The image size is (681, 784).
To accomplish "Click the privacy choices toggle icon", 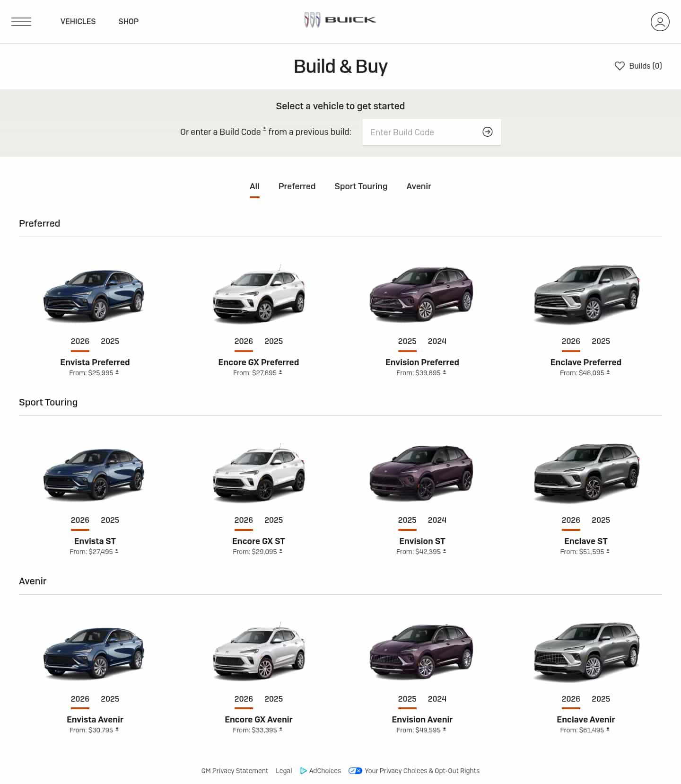I will click(355, 771).
